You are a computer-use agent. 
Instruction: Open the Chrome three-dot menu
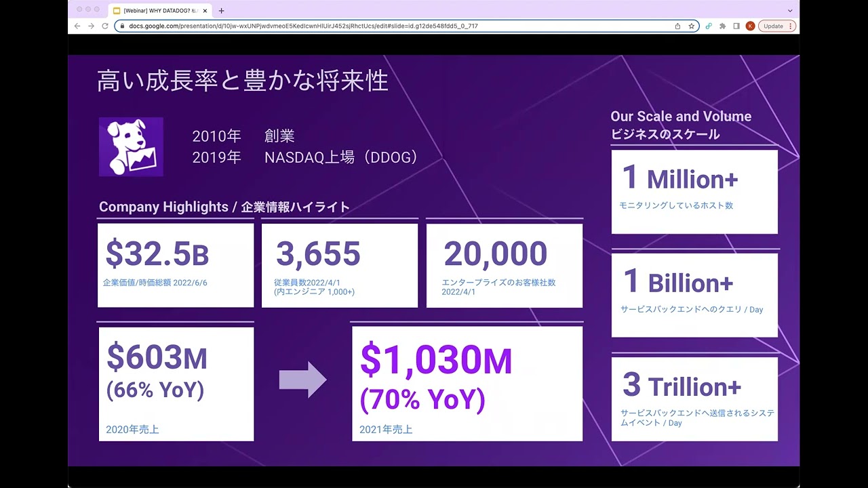click(x=791, y=26)
